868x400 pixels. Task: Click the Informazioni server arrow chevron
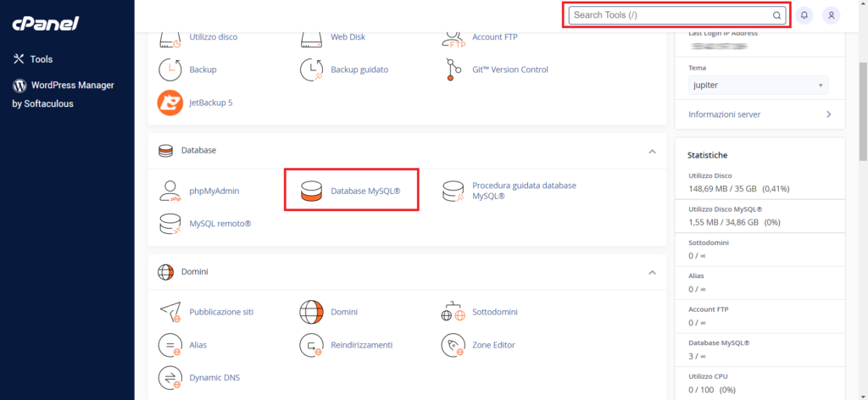click(829, 114)
